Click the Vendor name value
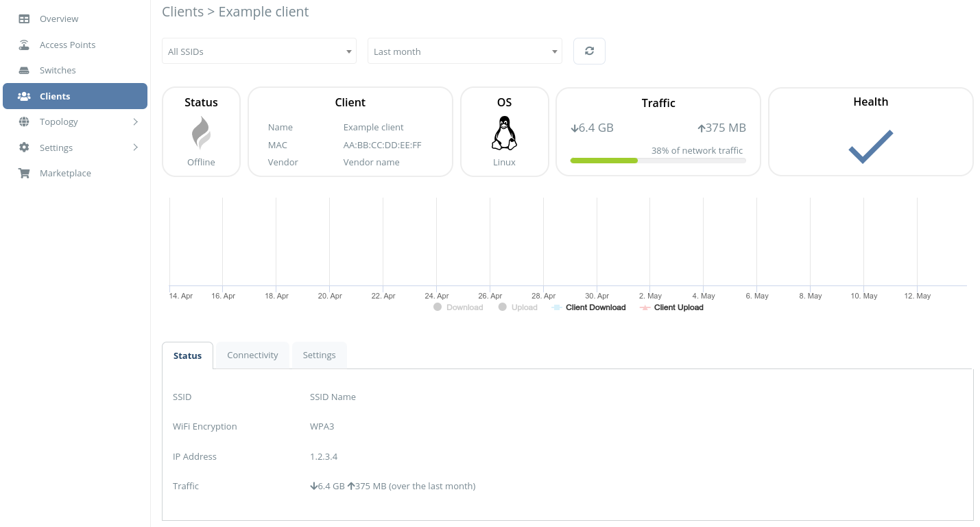The height and width of the screenshot is (527, 980). pos(371,162)
